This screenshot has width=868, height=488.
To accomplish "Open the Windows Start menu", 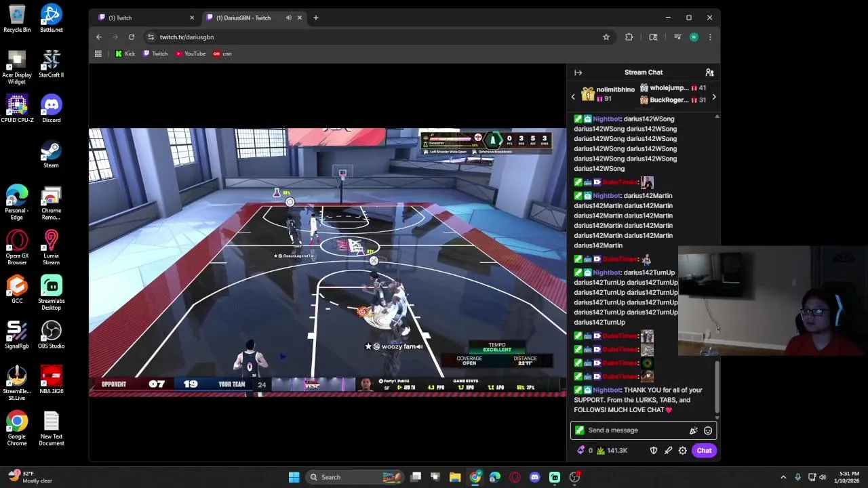I will pyautogui.click(x=294, y=477).
